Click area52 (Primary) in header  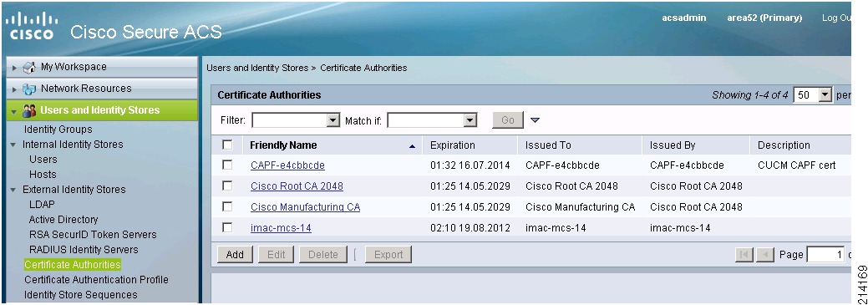(764, 18)
